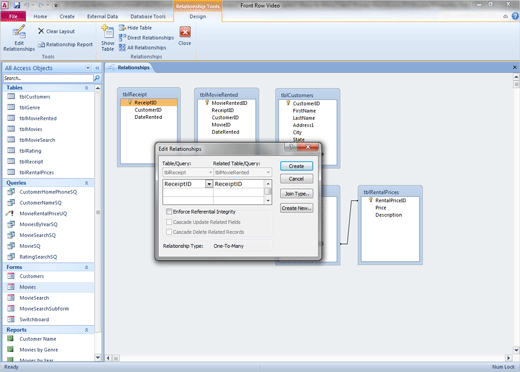520x372 pixels.
Task: Click Create in Edit Relationships dialog
Action: coord(296,166)
